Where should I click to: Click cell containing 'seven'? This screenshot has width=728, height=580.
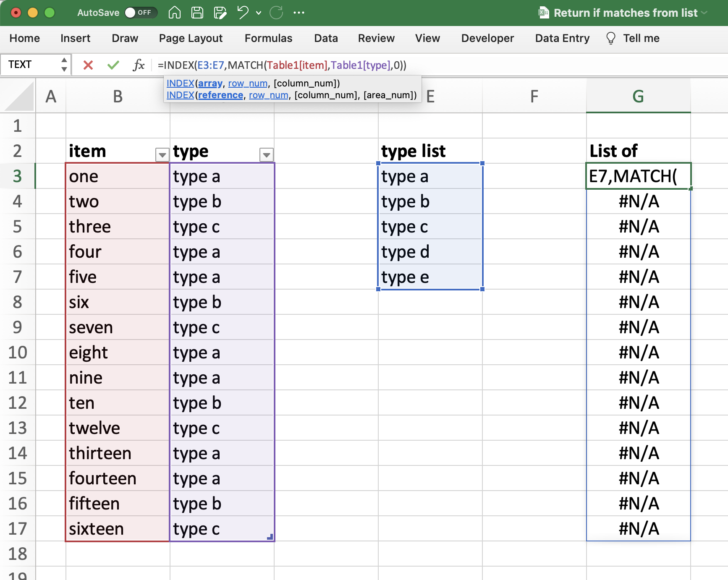click(x=118, y=327)
